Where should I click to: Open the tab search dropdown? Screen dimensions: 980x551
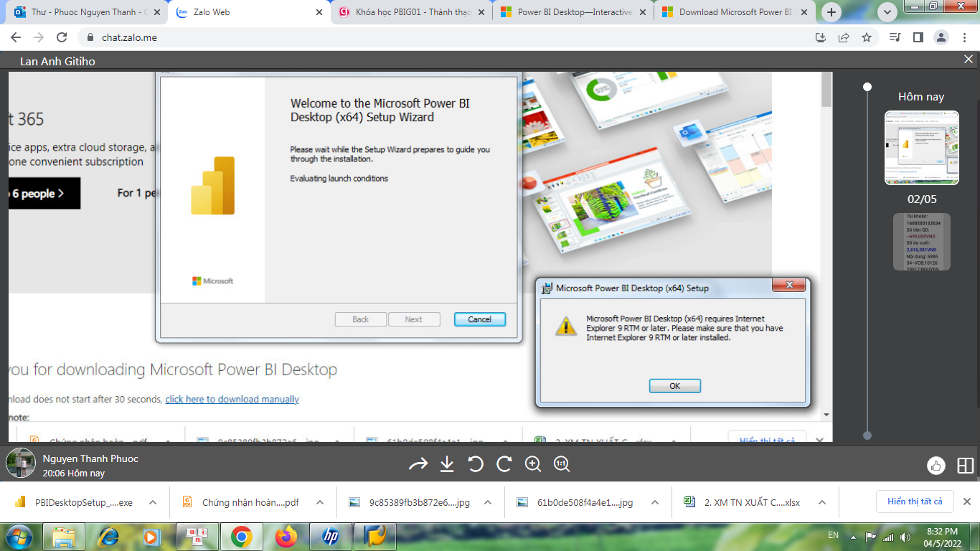[x=888, y=11]
